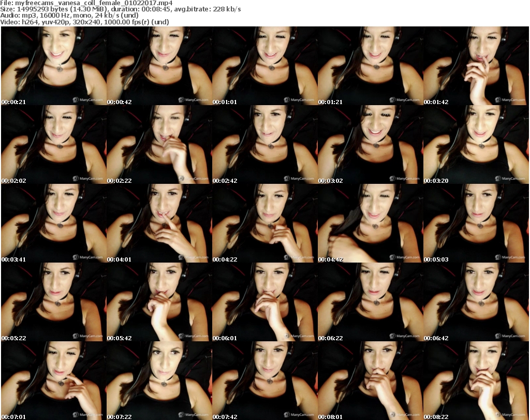Select the thumbnail frame at 00:01:42
Viewport: 530px width, 420px height.
point(476,66)
